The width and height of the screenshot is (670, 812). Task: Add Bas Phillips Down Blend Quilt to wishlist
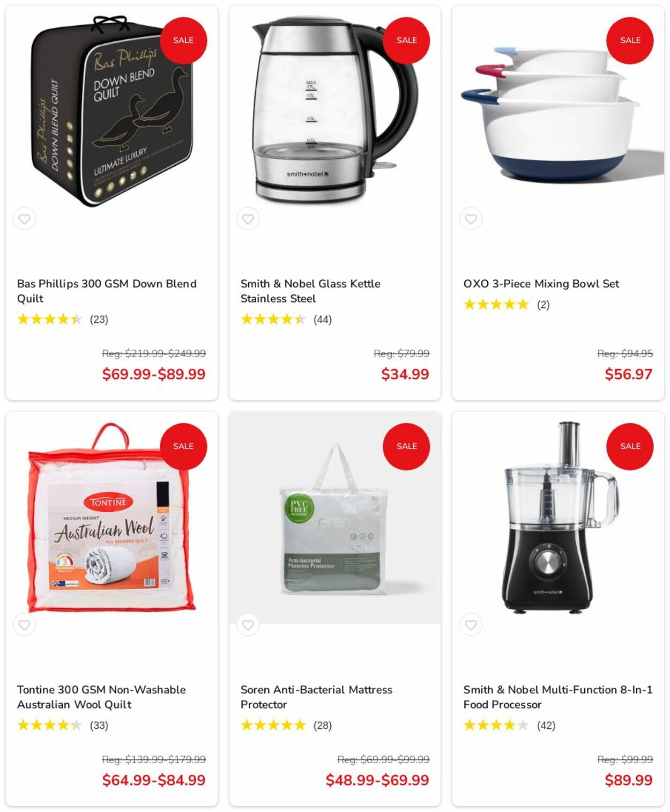[25, 219]
